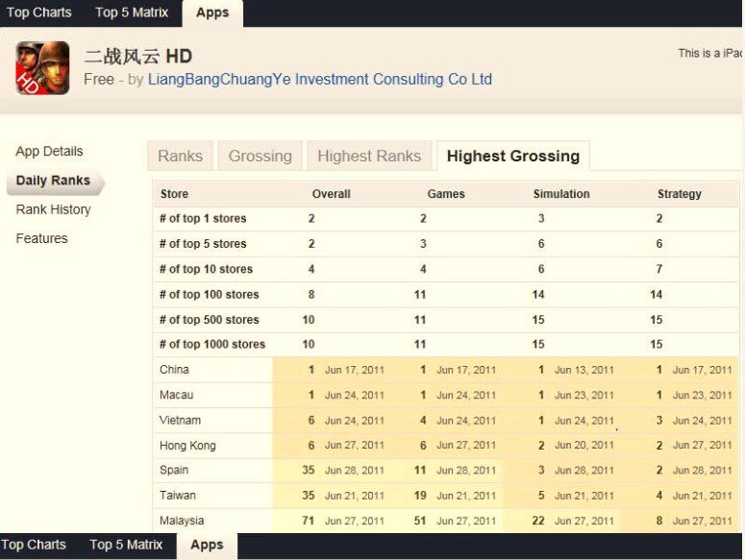
Task: Click the '# of top 100 stores' row label
Action: 209,295
